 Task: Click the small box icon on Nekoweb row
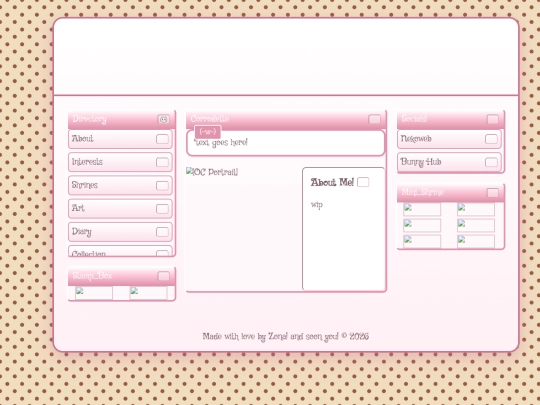pos(491,139)
